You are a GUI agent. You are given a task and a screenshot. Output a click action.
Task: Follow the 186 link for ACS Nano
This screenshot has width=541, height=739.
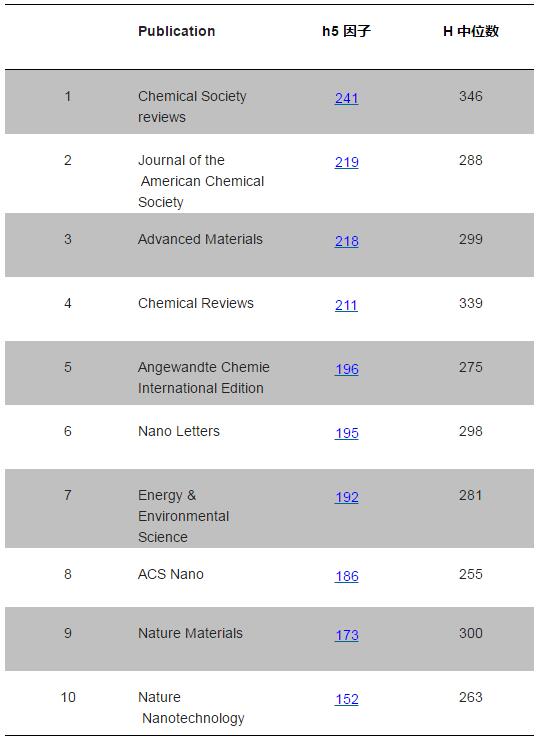point(346,576)
